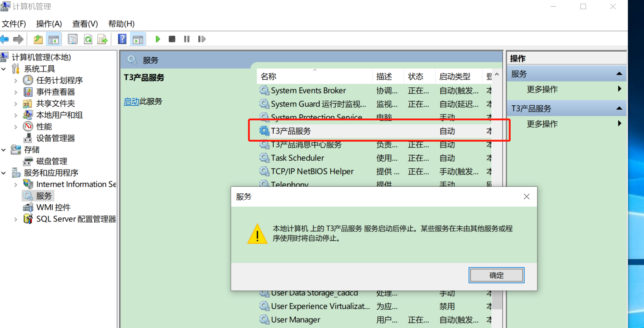Collapse the 存储 tree node
Image resolution: width=644 pixels, height=328 pixels.
pyautogui.click(x=4, y=150)
